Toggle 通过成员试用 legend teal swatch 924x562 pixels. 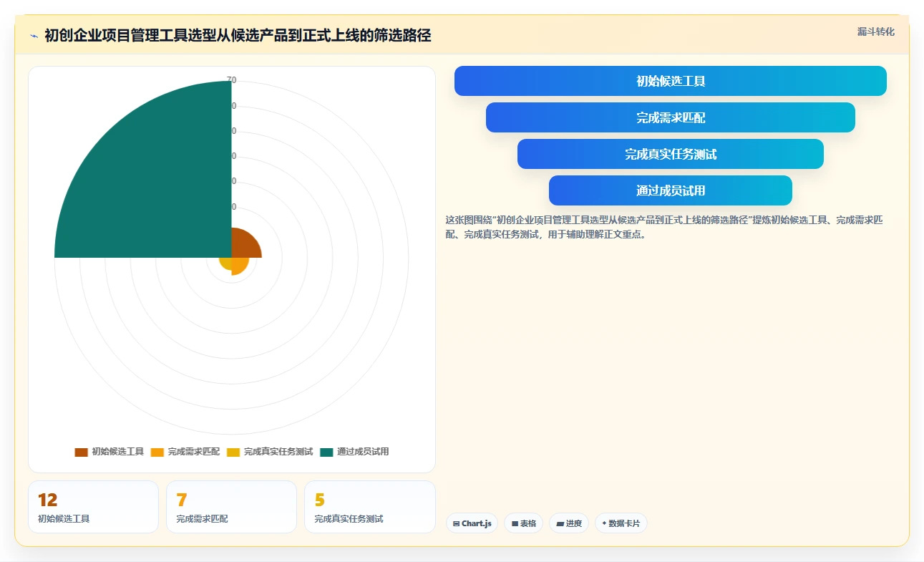(x=327, y=452)
